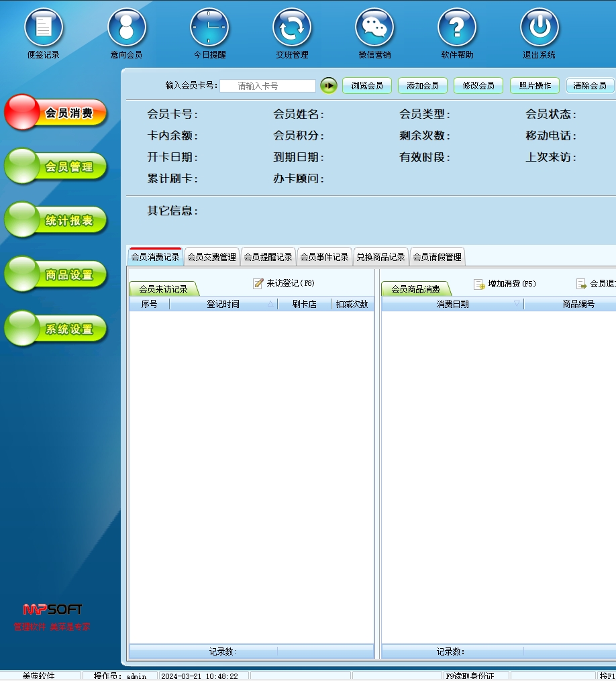Click the 意向会员 prospective member icon
The height and width of the screenshot is (681, 616).
tap(126, 28)
